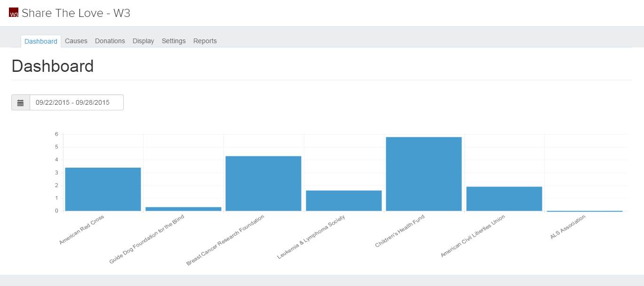The width and height of the screenshot is (644, 286).
Task: Open the Display tab
Action: point(143,41)
